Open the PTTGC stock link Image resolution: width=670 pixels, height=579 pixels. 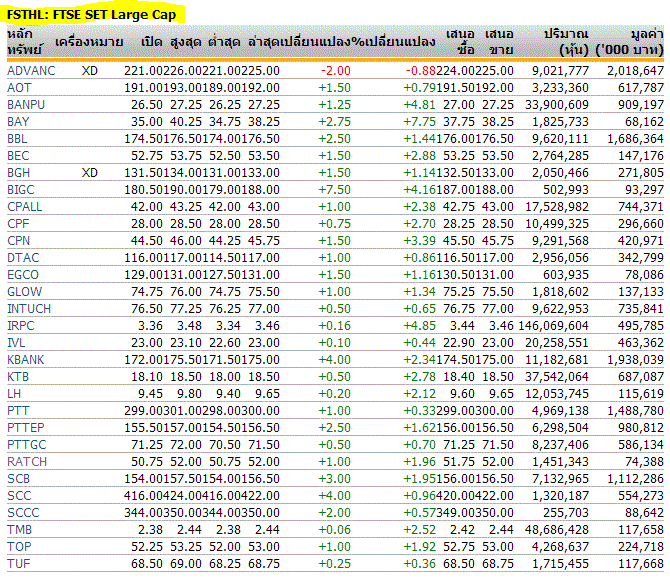(x=26, y=445)
